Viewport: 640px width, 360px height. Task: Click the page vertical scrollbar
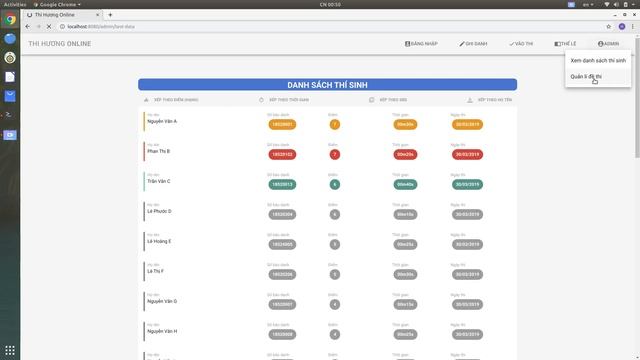coord(637,98)
